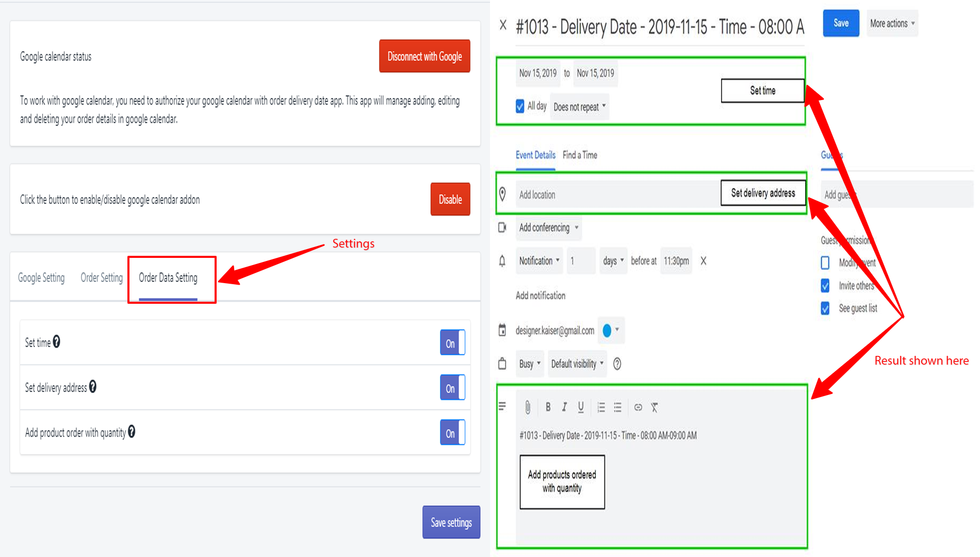Insert a numbered list in description

click(x=601, y=407)
